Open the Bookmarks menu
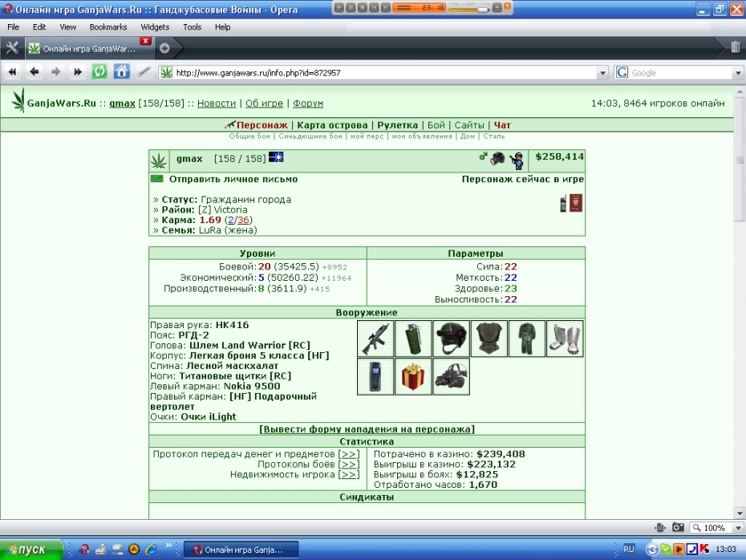This screenshot has width=746, height=560. pyautogui.click(x=108, y=27)
